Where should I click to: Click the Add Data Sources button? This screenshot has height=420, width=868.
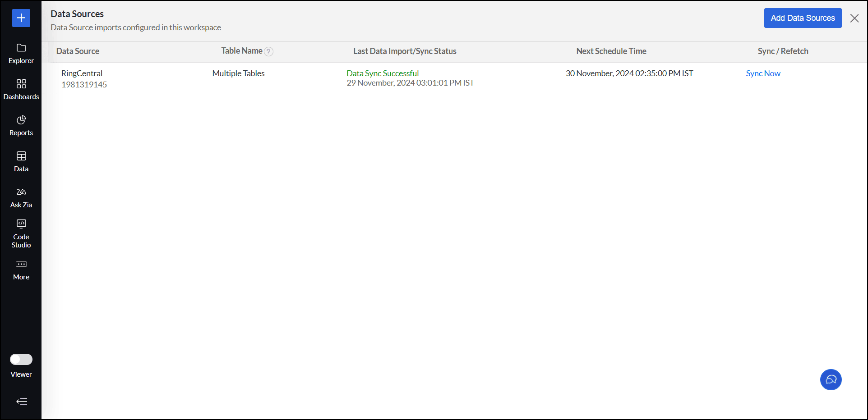pos(803,18)
